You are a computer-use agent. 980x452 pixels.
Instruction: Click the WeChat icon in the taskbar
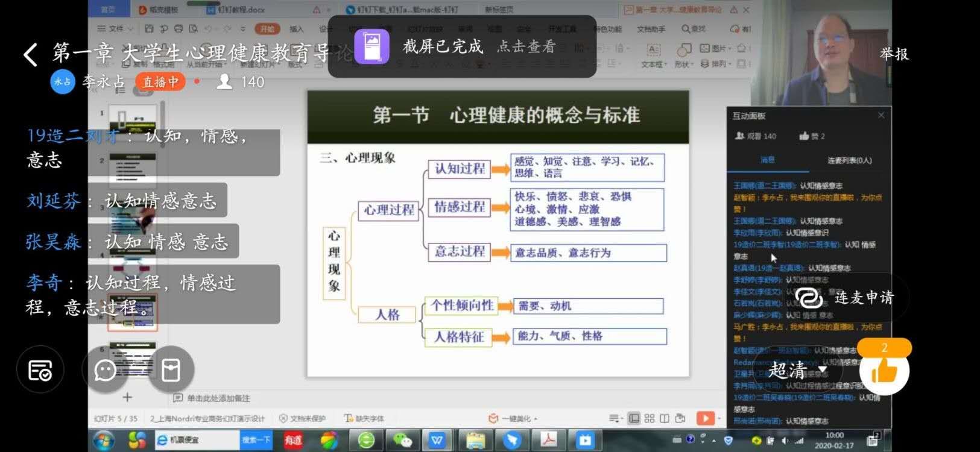[x=402, y=441]
